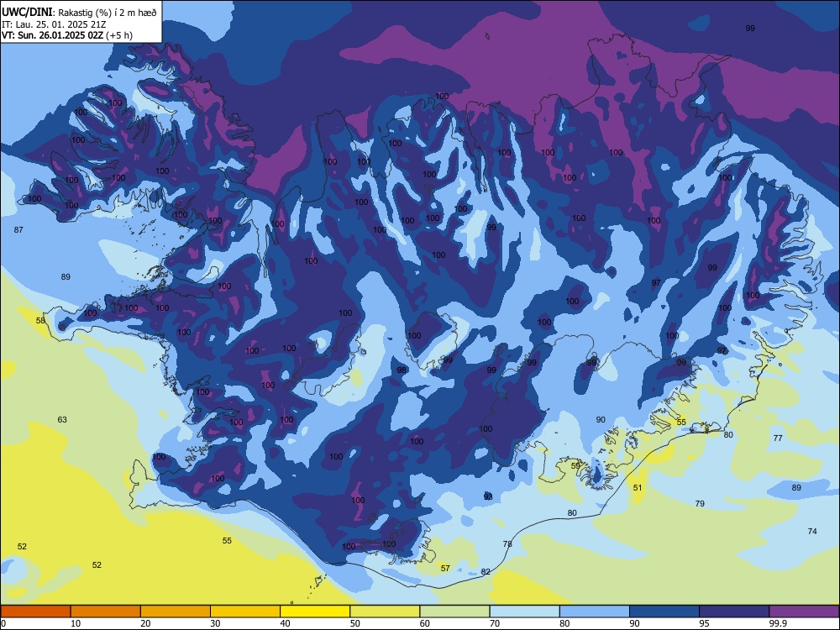Viewport: 840px width, 630px height.
Task: Click the 10–20 orange legend swatch
Action: pos(106,612)
